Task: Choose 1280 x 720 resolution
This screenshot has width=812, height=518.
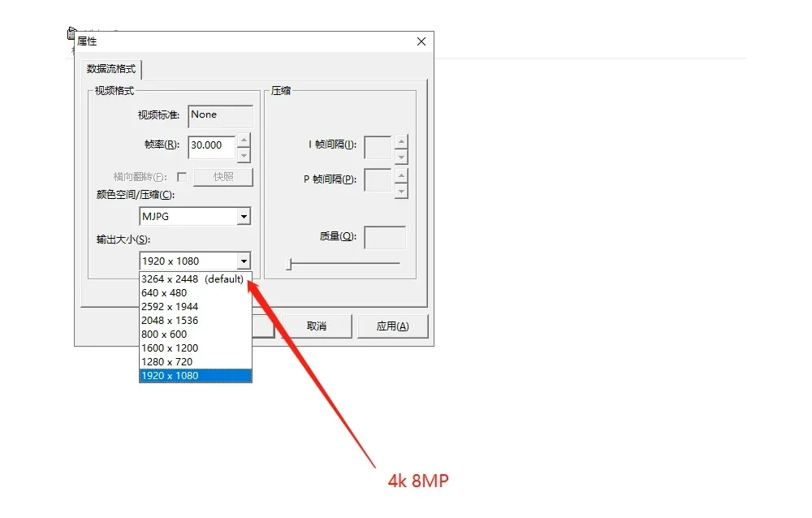Action: tap(195, 362)
